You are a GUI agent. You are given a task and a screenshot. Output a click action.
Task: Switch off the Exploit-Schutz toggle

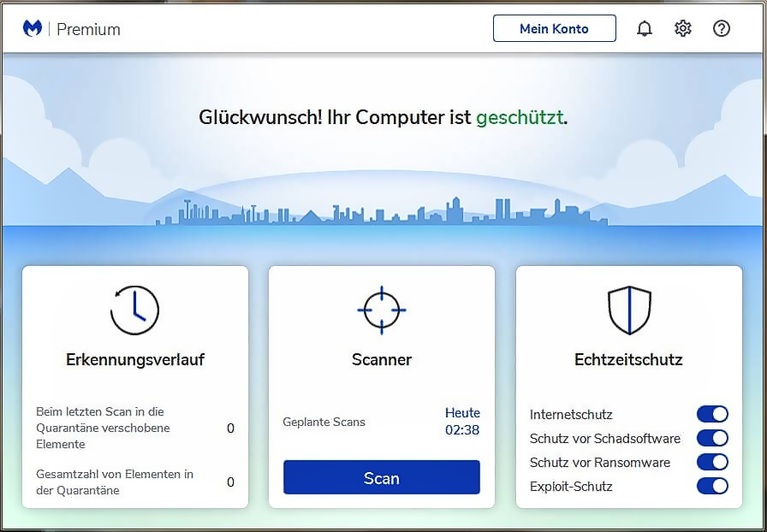pyautogui.click(x=712, y=487)
